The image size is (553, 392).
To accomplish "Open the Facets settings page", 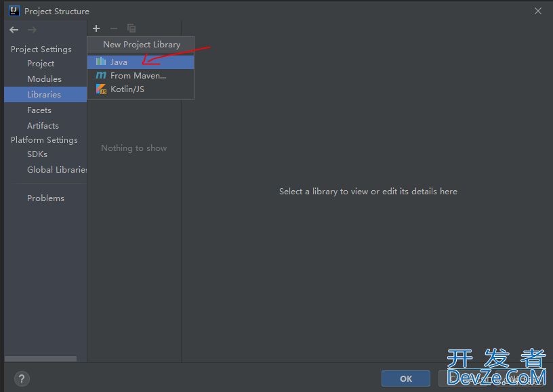I will (39, 110).
